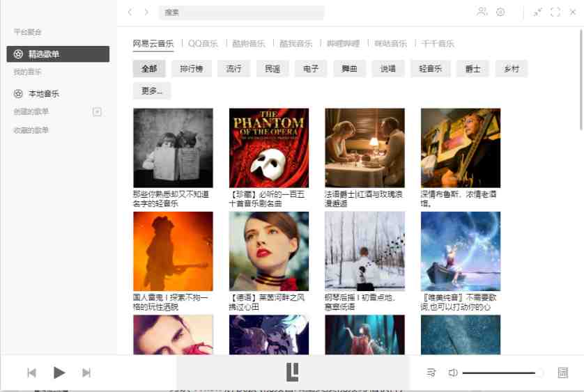Select the 全部 category filter

(149, 68)
